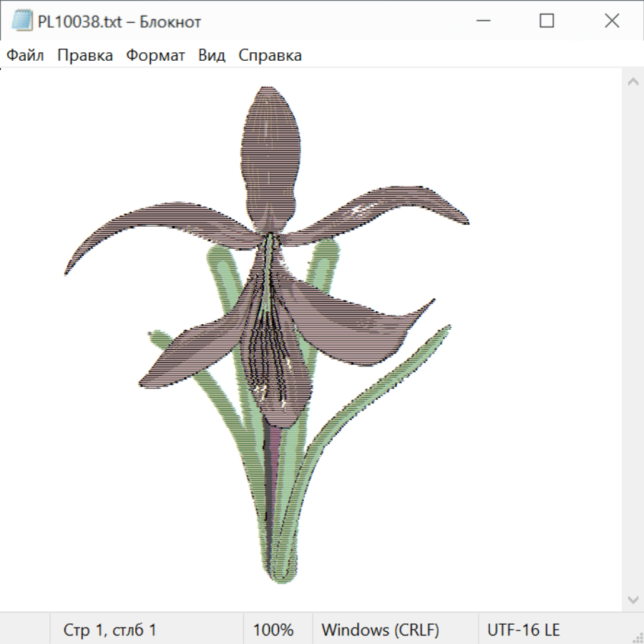Click the scroll up arrow
This screenshot has width=644, height=644.
(x=633, y=82)
